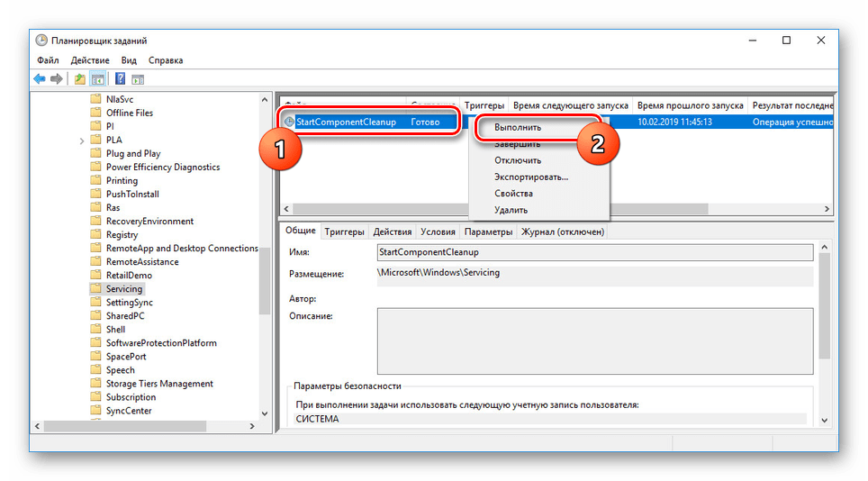Image resolution: width=868 pixels, height=481 pixels.
Task: Click the Shell folder icon
Action: [95, 330]
